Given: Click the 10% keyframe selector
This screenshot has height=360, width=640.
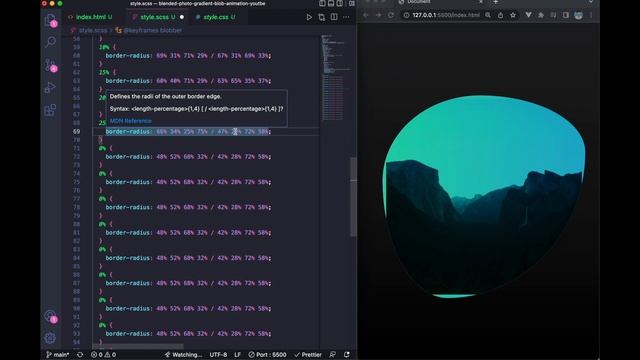Looking at the screenshot, I should coord(104,47).
